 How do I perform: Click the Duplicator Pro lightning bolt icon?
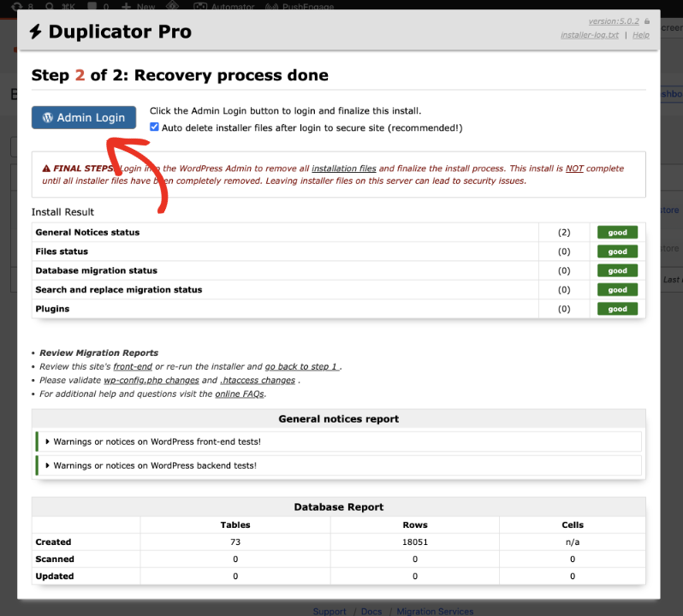coord(36,32)
